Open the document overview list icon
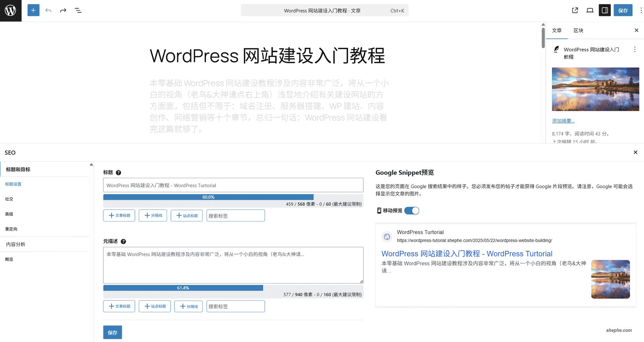 78,10
